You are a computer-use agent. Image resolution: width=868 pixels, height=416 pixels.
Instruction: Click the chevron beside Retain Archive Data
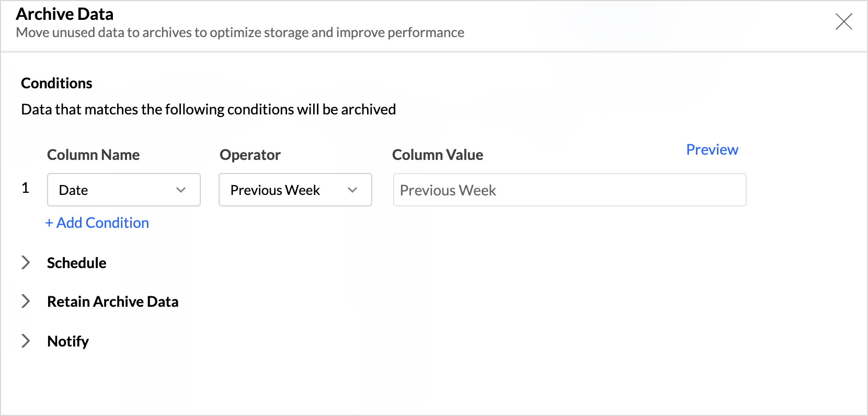point(25,301)
